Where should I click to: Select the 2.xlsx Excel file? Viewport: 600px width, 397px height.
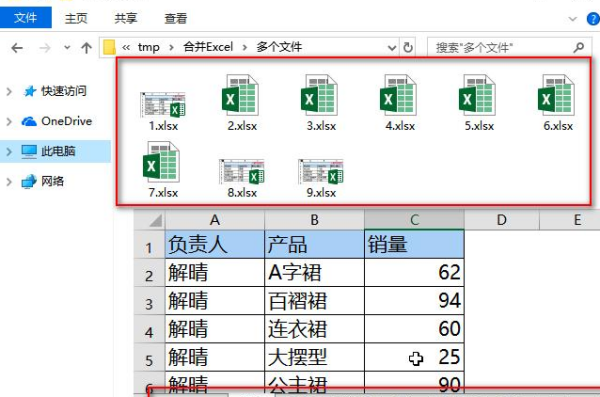point(241,95)
